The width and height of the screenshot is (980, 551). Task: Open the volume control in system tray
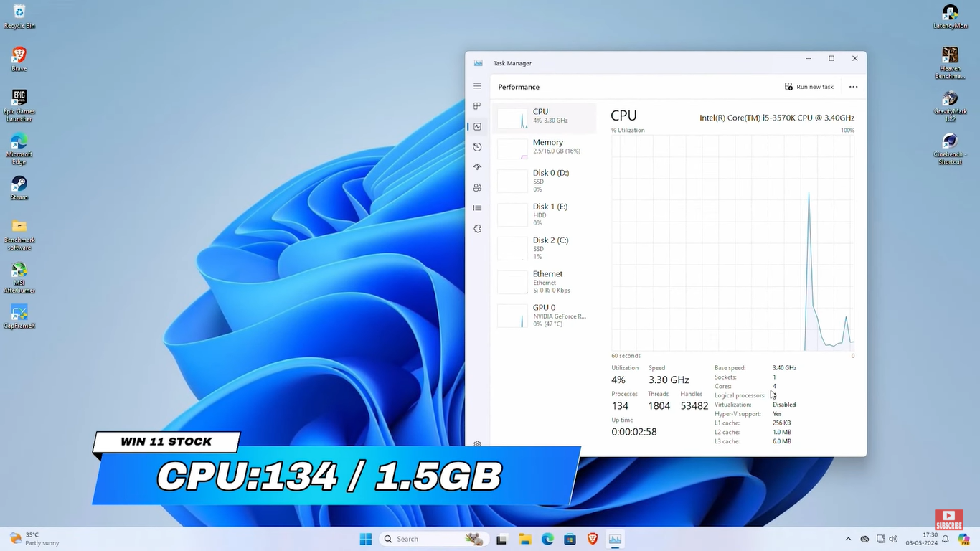893,539
